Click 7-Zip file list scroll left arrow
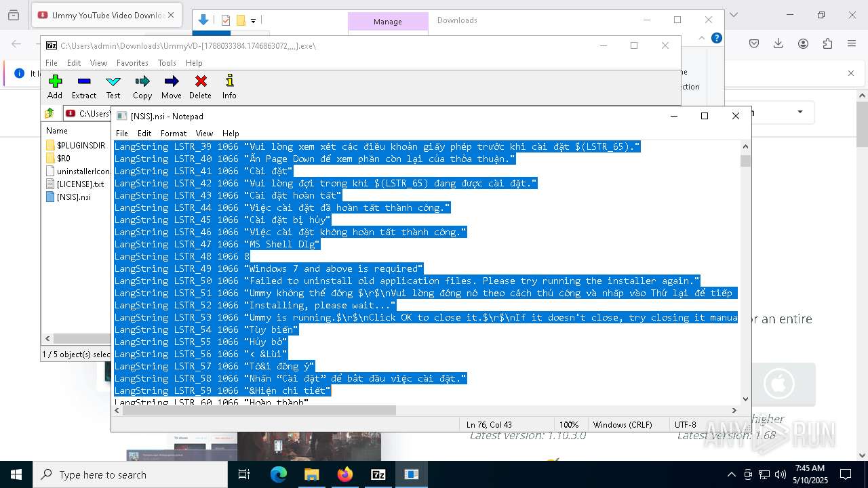868x488 pixels. point(47,338)
